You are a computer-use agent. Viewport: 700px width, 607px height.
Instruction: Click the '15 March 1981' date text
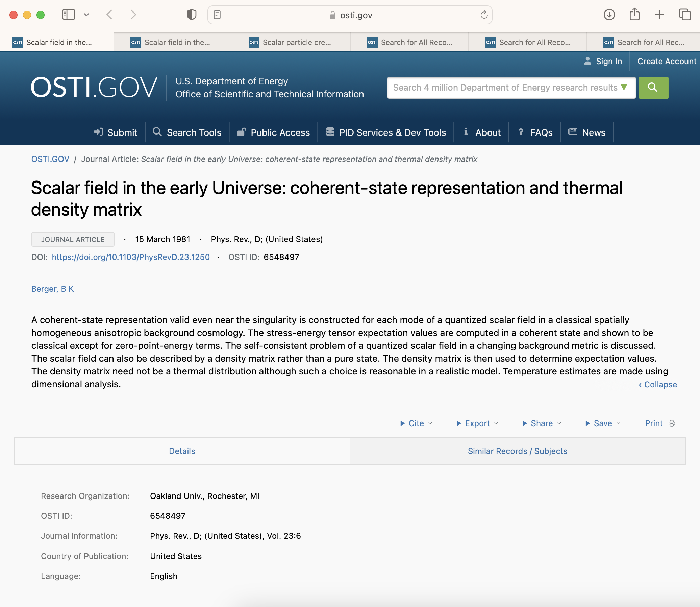(162, 239)
